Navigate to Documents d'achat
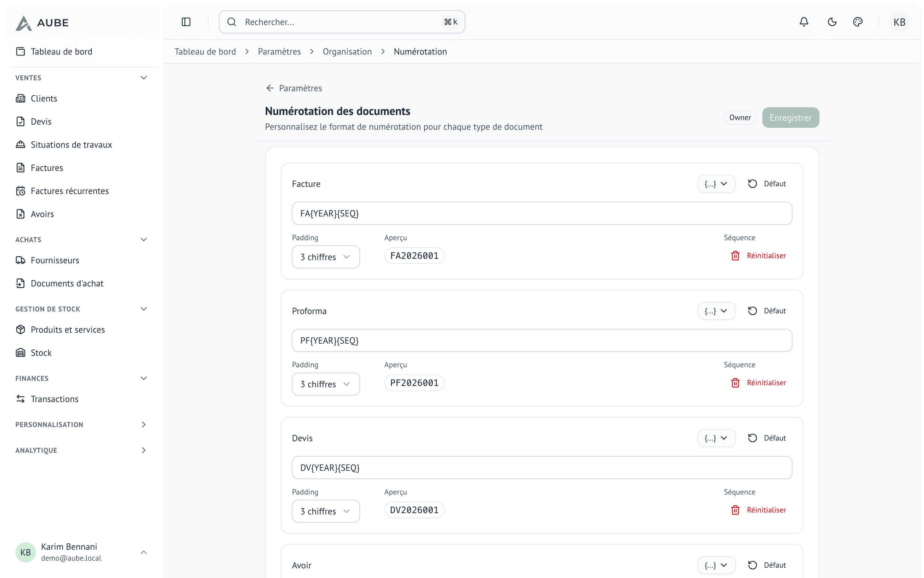The image size is (924, 578). click(x=82, y=283)
